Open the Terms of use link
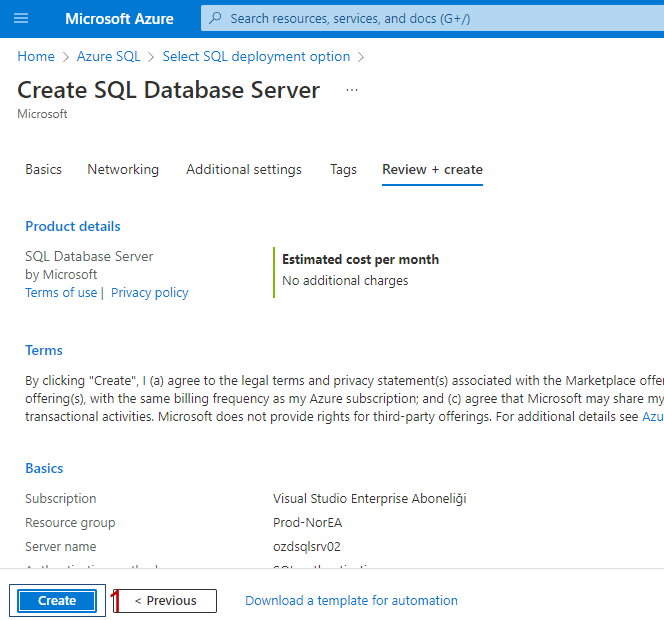 pos(61,293)
